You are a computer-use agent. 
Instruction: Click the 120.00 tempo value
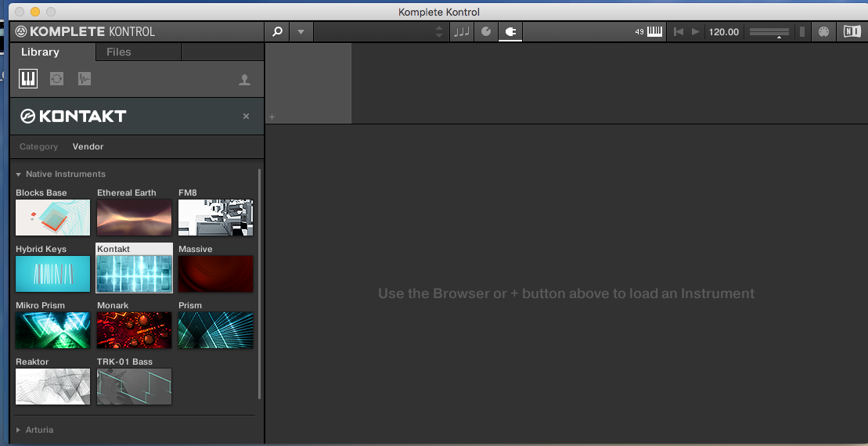723,32
